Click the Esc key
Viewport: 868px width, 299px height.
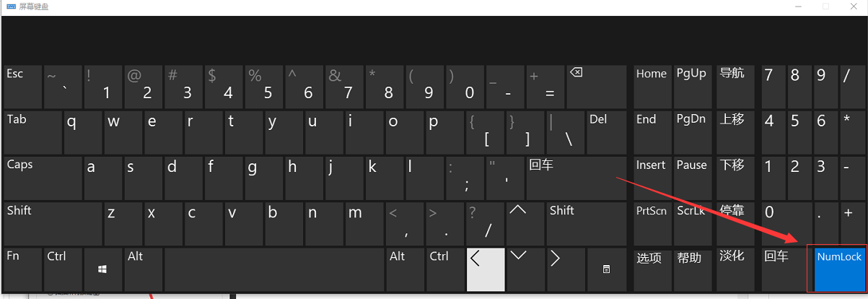(23, 87)
